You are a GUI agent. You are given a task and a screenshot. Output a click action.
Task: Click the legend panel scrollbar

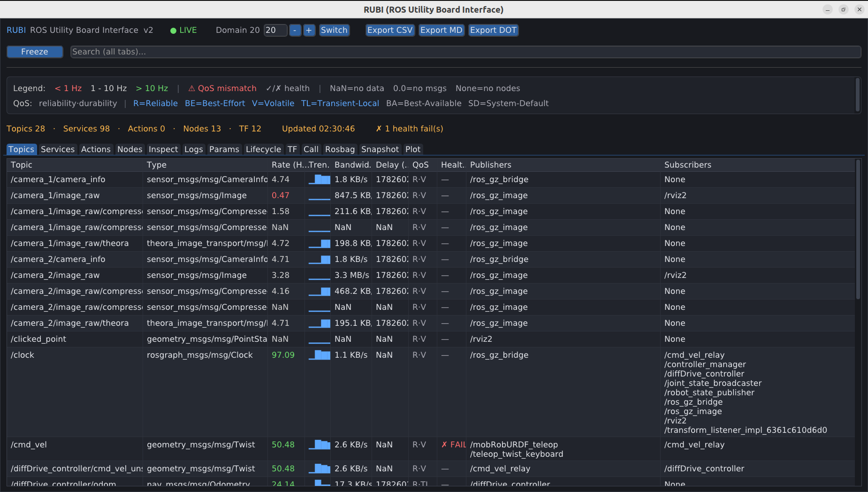[x=858, y=95]
